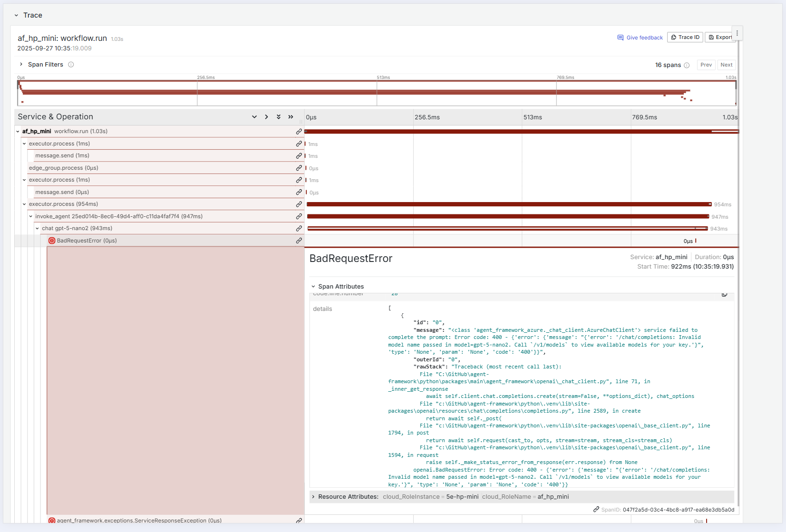Copy link for workflow.run span

coord(299,131)
